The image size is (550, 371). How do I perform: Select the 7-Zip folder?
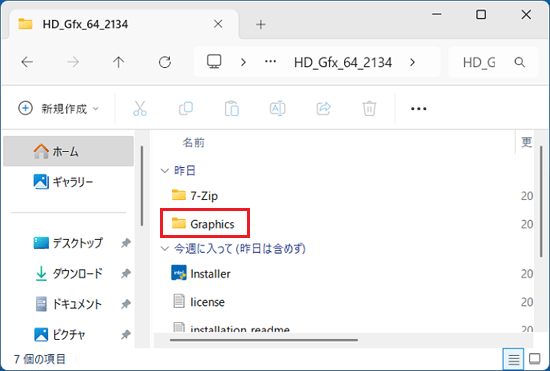tap(194, 195)
